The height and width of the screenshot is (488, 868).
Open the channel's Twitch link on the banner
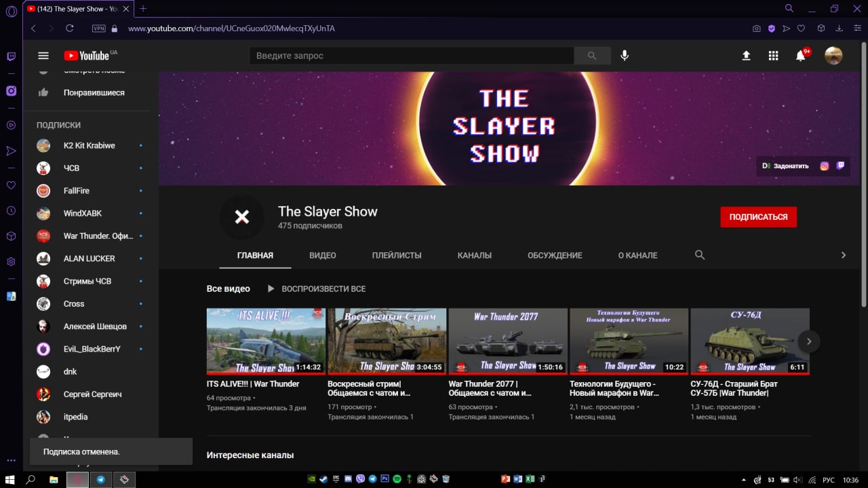[x=840, y=166]
